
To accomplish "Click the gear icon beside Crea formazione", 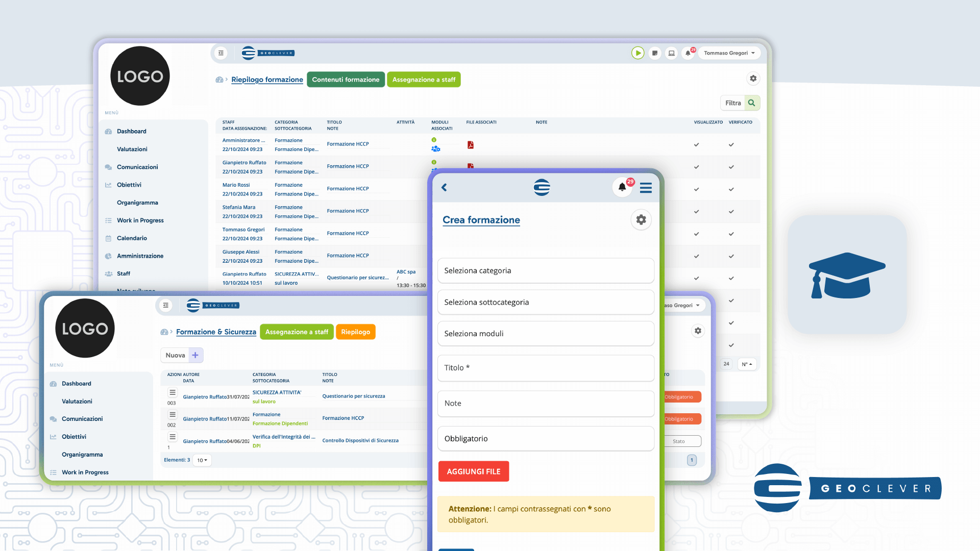I will pos(641,220).
